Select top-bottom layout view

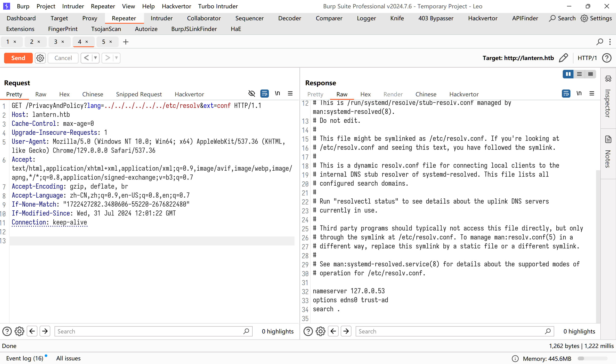[579, 74]
